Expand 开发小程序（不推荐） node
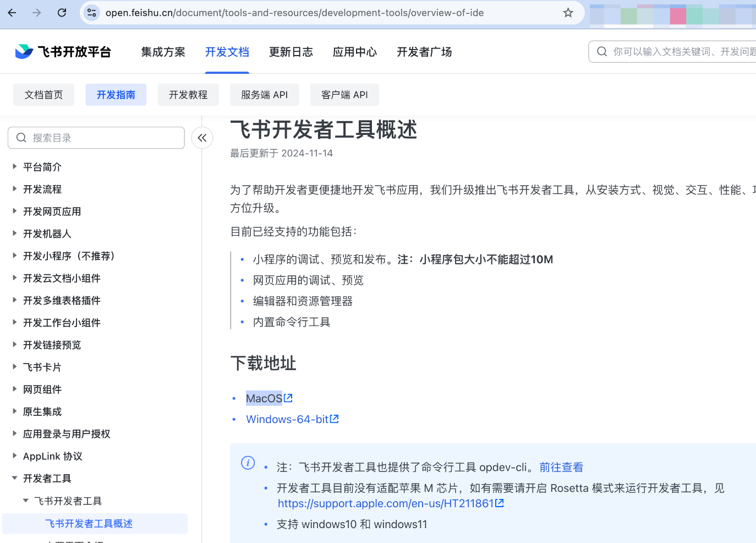Image resolution: width=756 pixels, height=543 pixels. click(15, 256)
